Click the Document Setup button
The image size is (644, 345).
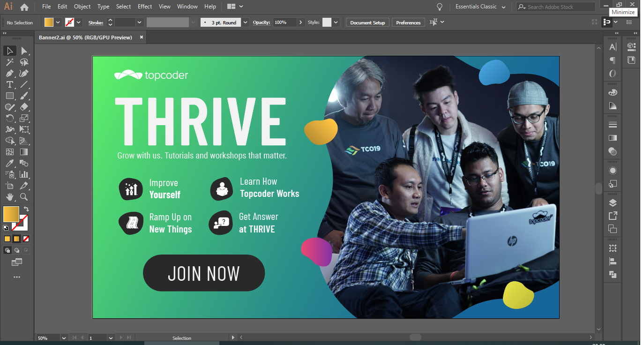[x=367, y=22]
